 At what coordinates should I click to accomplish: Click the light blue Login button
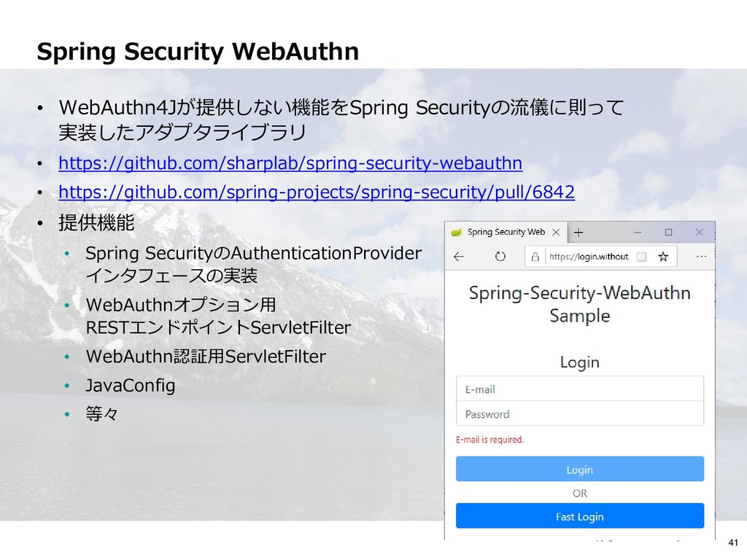coord(580,469)
